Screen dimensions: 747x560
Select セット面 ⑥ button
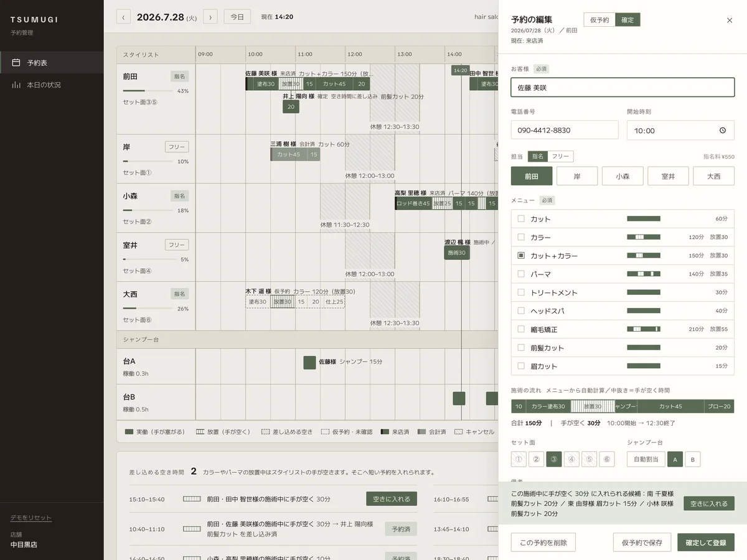tap(607, 459)
